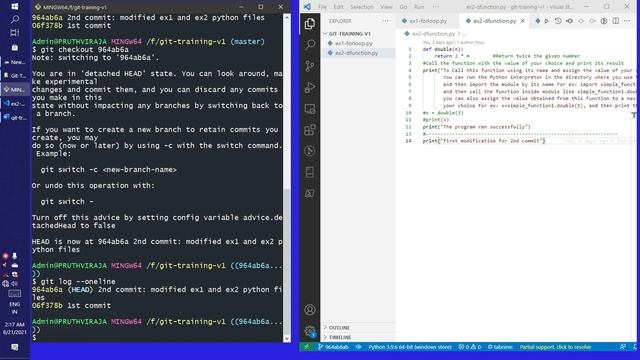Open the Go menu
This screenshot has width=640, height=360.
click(403, 7)
